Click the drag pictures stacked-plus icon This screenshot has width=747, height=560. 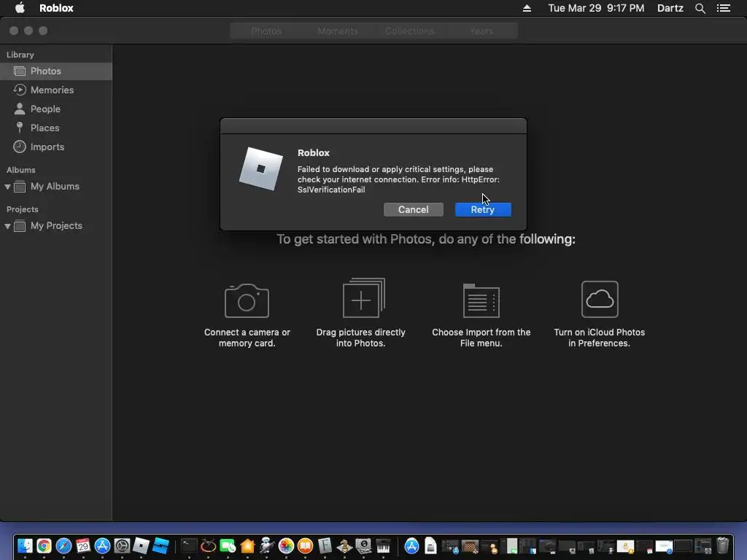[363, 298]
